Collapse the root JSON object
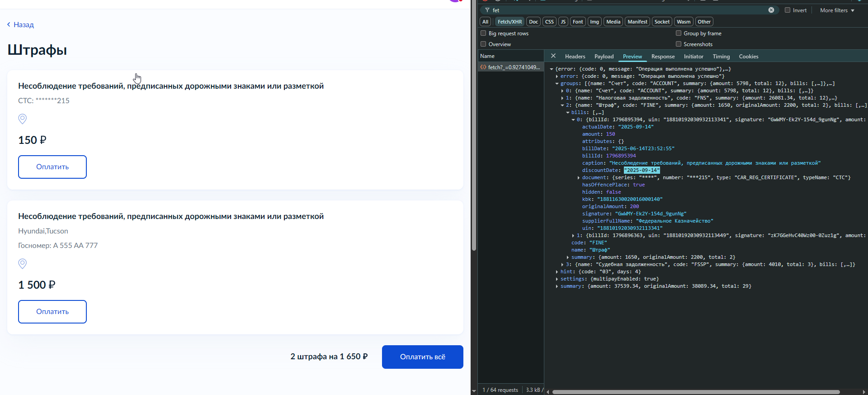 pos(552,69)
